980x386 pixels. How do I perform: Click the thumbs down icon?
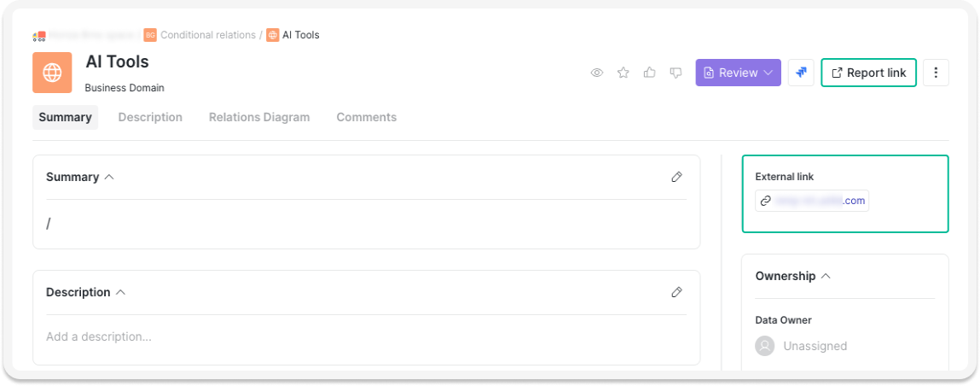(676, 73)
